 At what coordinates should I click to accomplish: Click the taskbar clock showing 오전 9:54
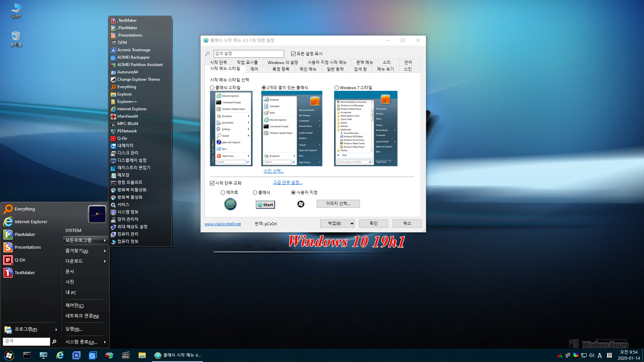(x=629, y=355)
